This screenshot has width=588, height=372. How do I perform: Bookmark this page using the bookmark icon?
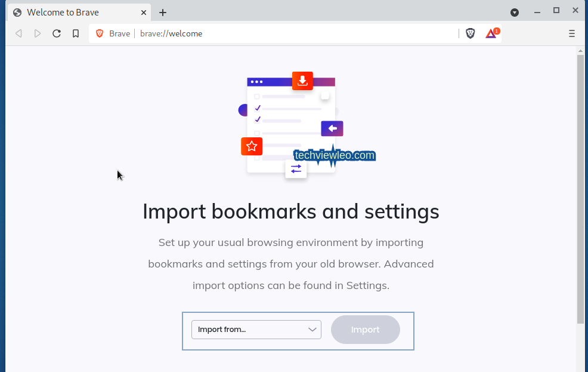click(76, 34)
